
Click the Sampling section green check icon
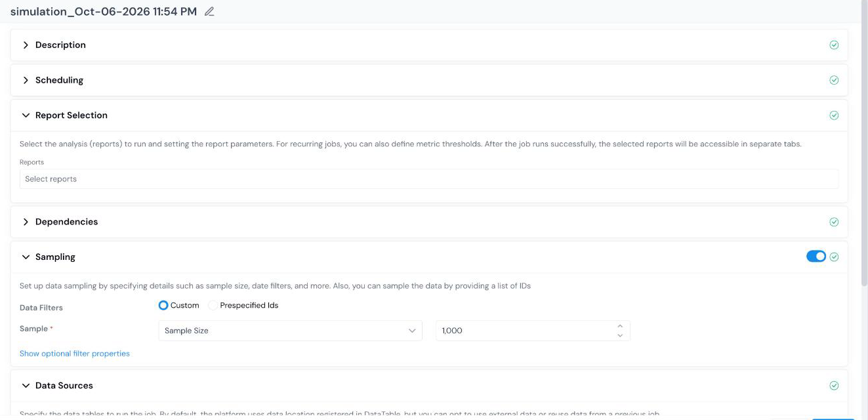[834, 257]
